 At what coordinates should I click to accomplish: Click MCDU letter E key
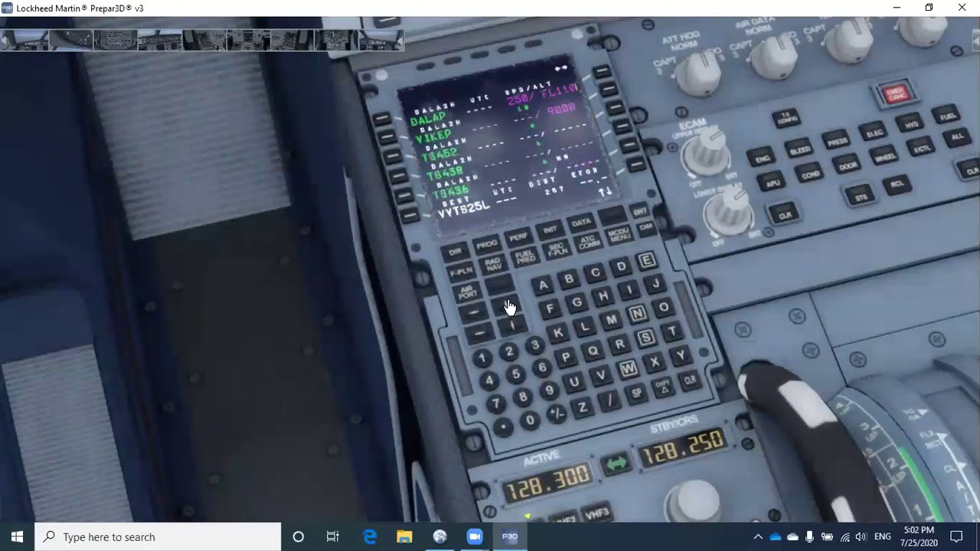(x=647, y=260)
